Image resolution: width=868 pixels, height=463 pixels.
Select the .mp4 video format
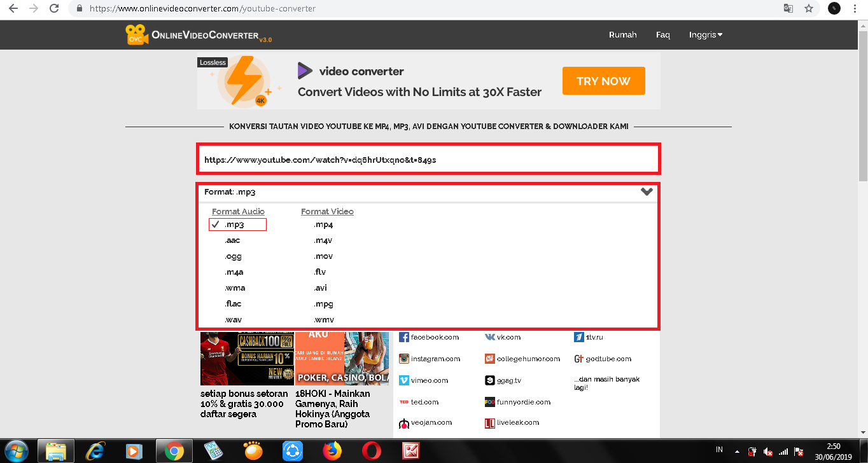pyautogui.click(x=323, y=225)
